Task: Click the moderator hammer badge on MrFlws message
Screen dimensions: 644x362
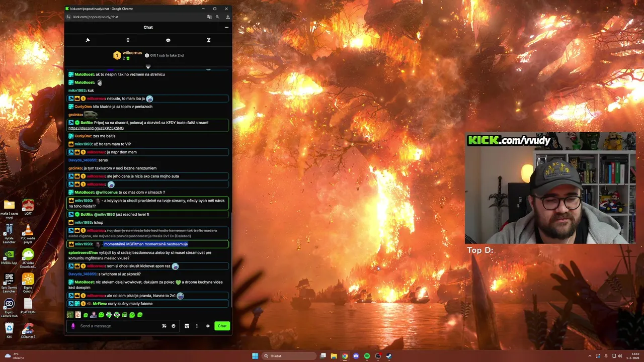Action: coord(71,304)
